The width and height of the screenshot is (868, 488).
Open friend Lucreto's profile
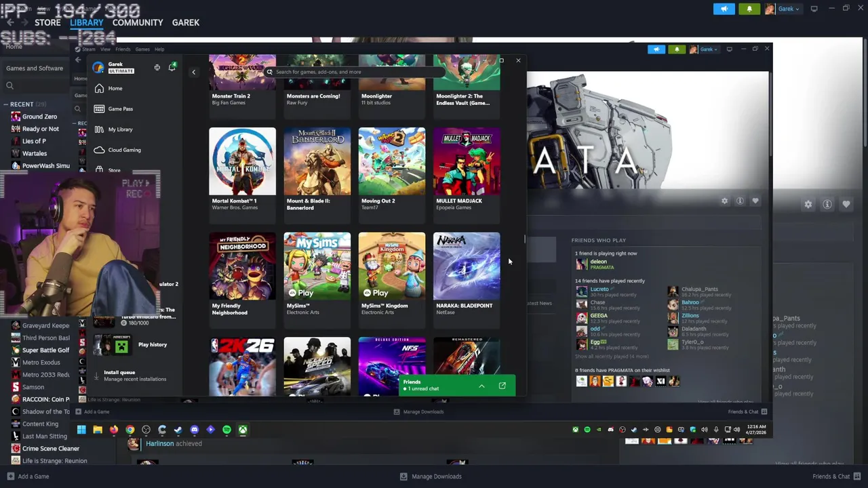point(599,289)
